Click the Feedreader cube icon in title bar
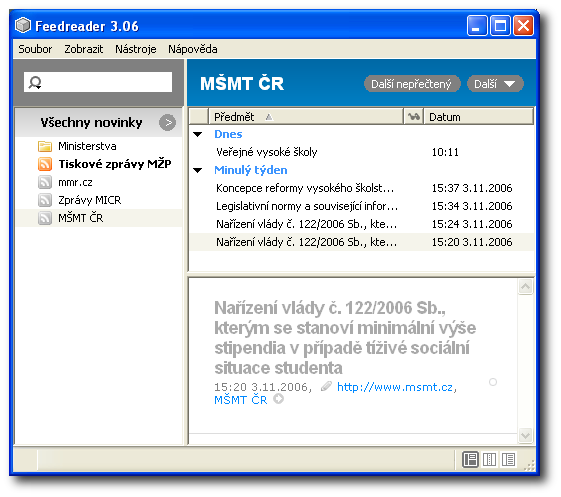 point(23,25)
